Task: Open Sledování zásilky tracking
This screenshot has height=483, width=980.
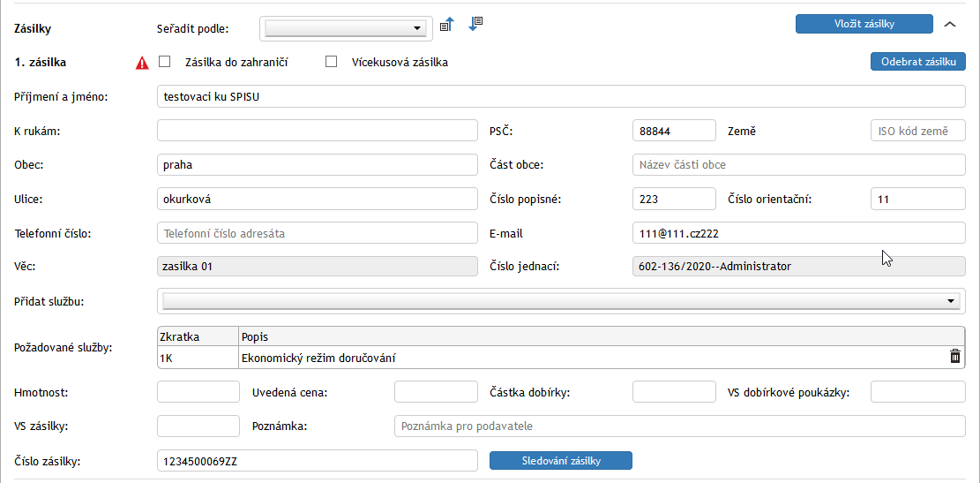Action: [561, 460]
